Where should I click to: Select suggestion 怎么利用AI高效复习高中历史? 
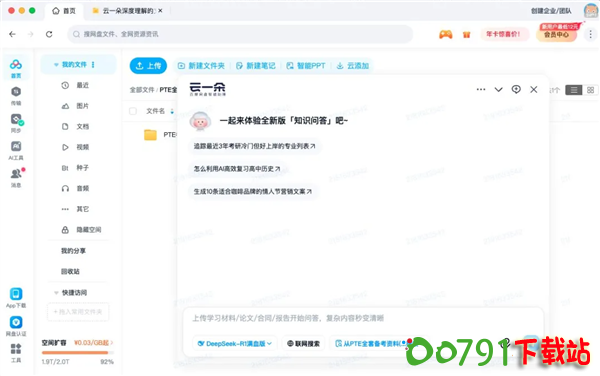click(x=237, y=169)
